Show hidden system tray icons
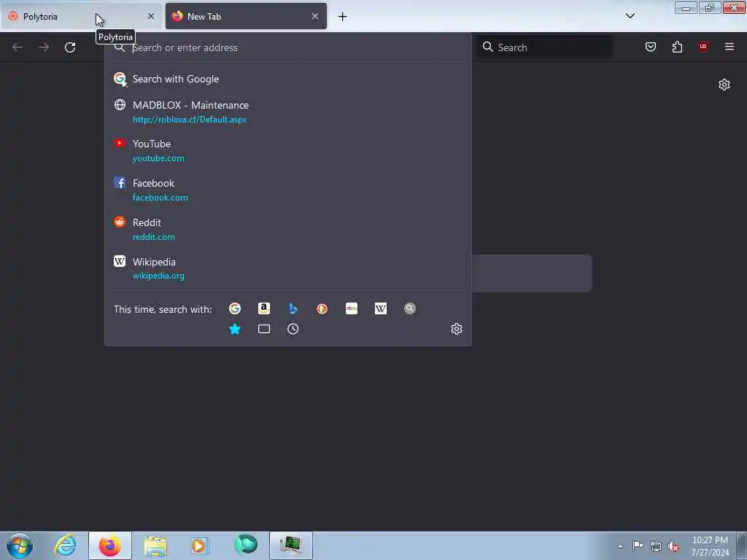This screenshot has height=560, width=747. point(620,546)
